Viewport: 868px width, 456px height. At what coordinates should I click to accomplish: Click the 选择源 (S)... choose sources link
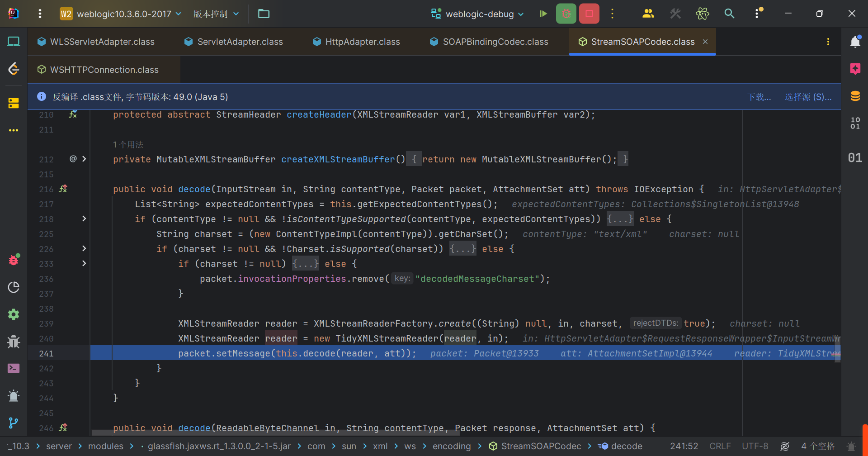808,97
